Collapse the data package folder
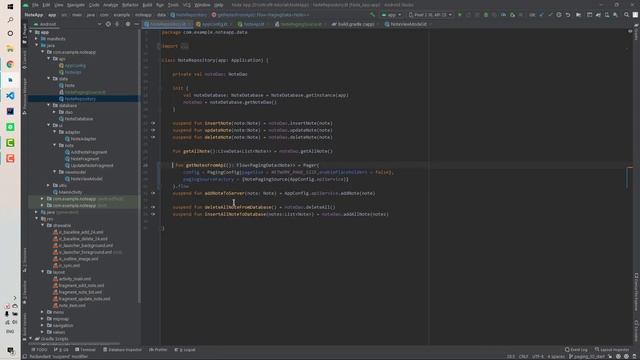This screenshot has width=640, height=360. point(49,79)
